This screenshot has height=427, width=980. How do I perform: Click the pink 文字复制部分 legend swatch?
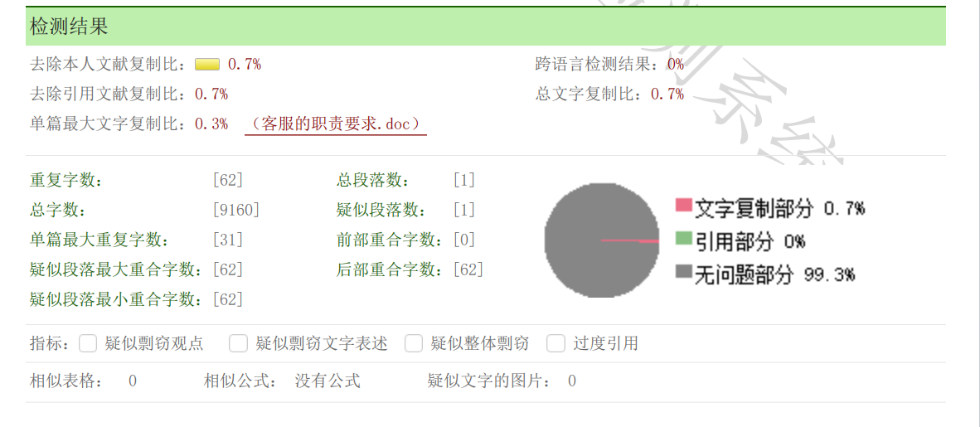(684, 206)
